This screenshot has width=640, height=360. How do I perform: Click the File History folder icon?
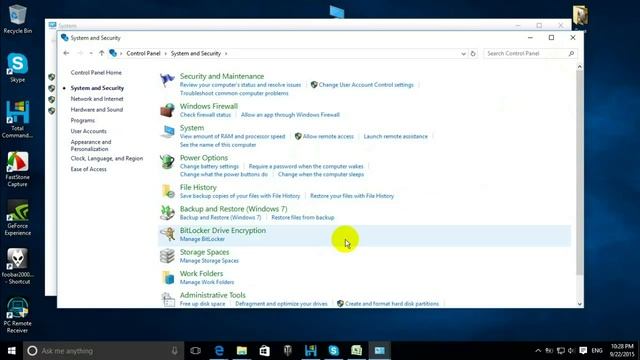[168, 191]
